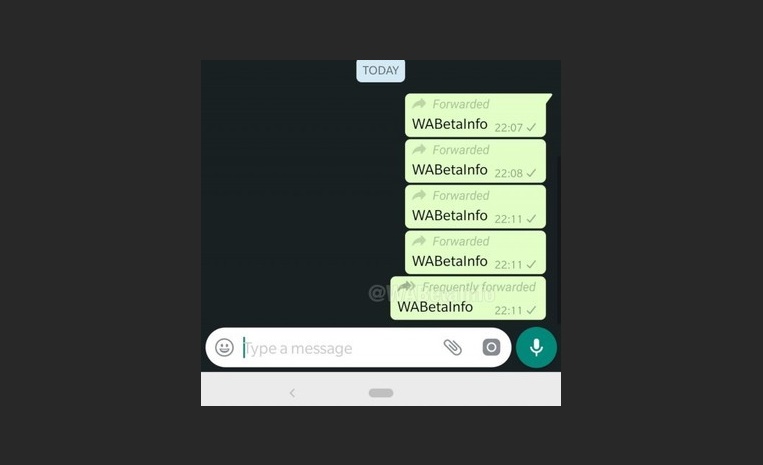The image size is (763, 465).
Task: Click the Forwarded label on first message
Action: coord(461,104)
